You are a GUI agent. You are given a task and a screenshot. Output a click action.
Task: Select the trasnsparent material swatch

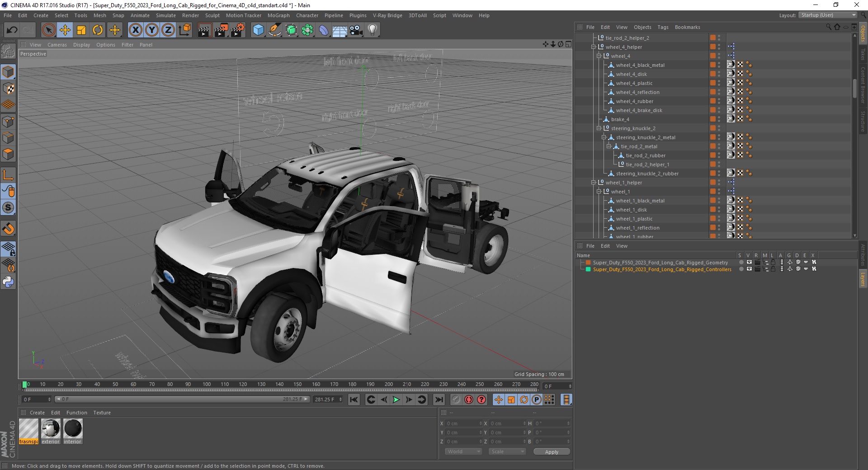28,428
